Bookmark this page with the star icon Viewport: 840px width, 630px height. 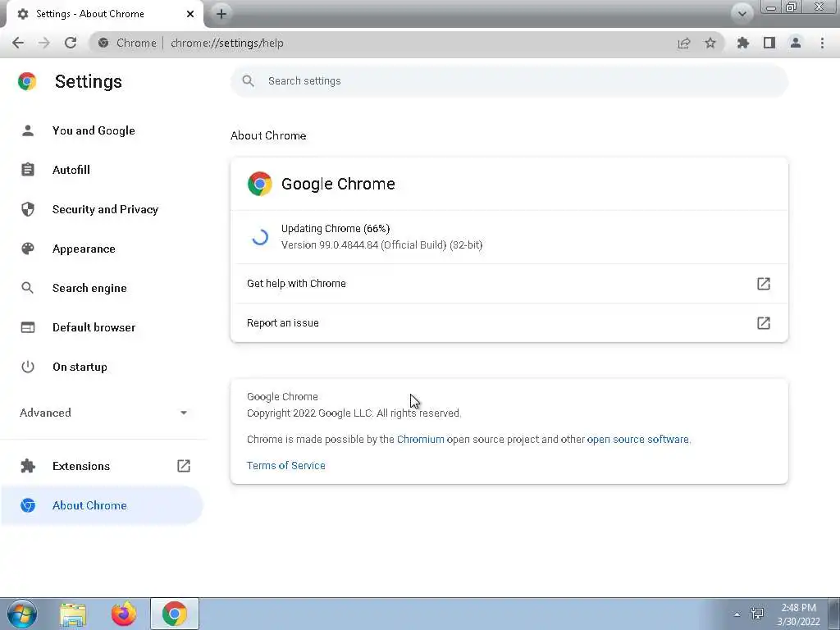pos(710,43)
